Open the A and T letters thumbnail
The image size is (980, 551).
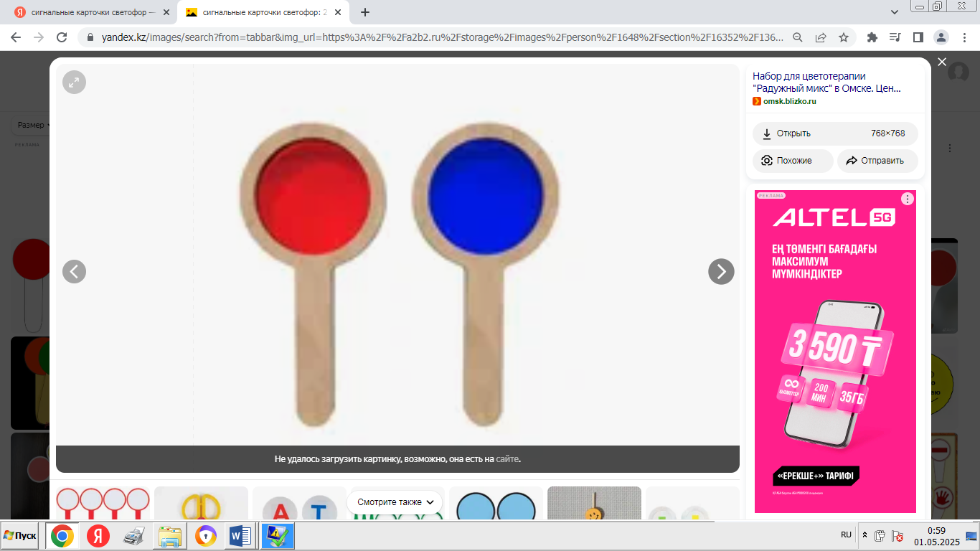point(299,503)
